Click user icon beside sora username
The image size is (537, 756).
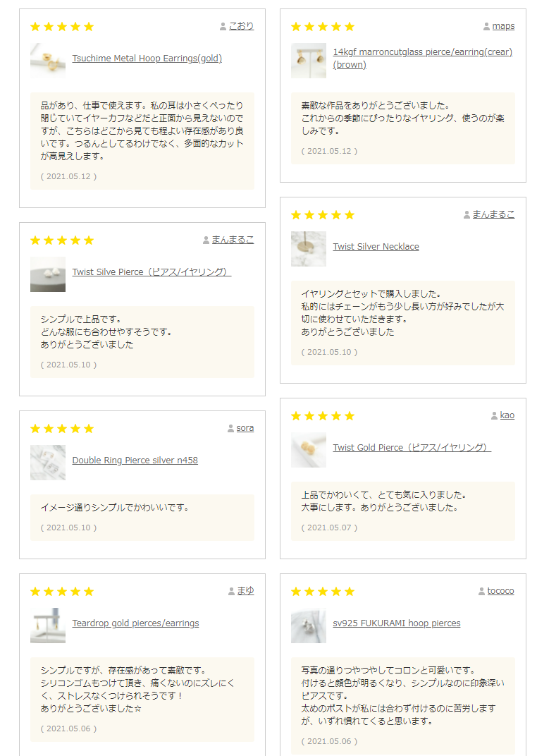tap(230, 429)
